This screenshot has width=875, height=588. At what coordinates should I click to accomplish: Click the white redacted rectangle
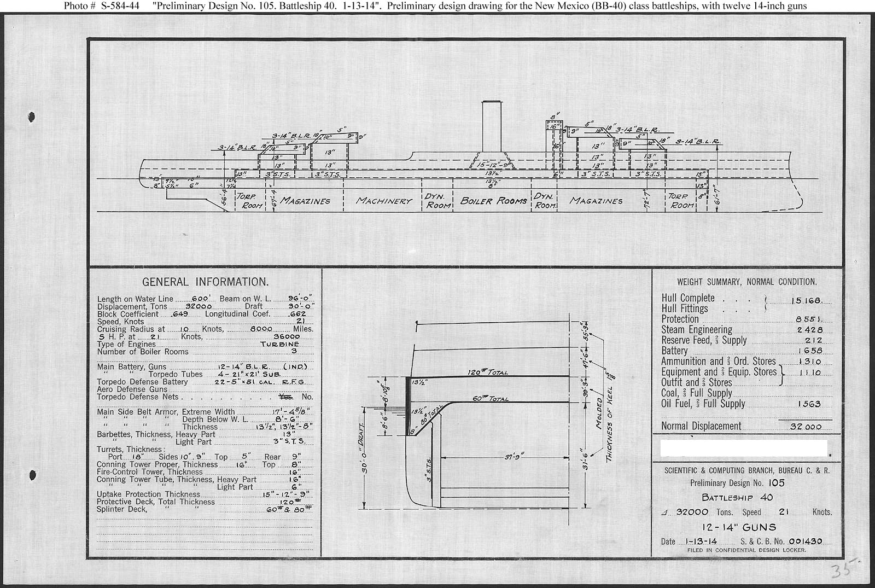pyautogui.click(x=744, y=448)
